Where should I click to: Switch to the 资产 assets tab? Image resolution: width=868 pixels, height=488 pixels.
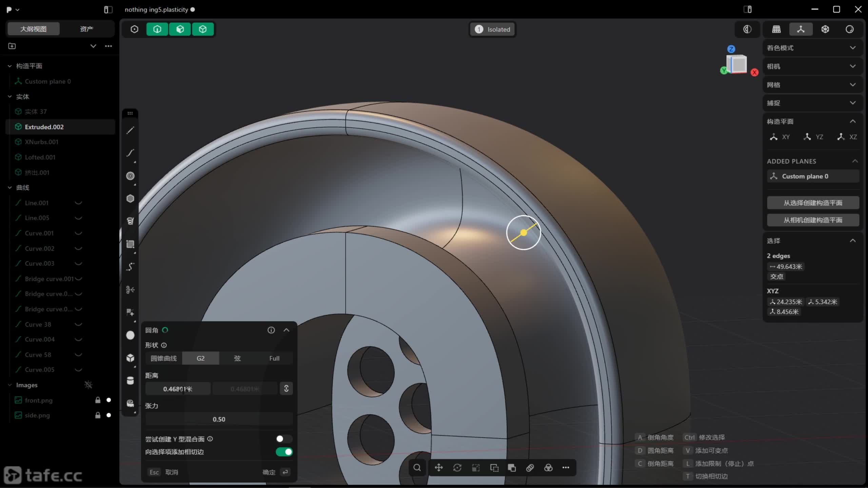pyautogui.click(x=86, y=29)
